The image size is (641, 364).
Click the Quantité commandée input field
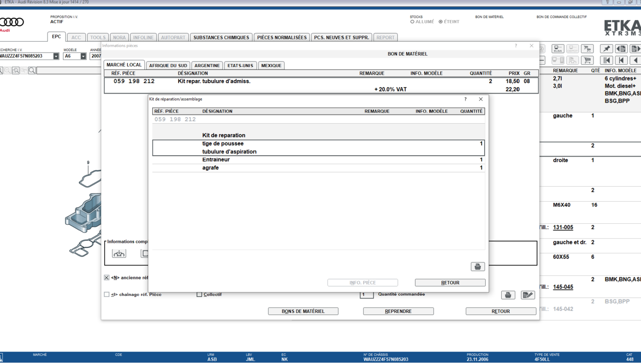click(x=367, y=295)
